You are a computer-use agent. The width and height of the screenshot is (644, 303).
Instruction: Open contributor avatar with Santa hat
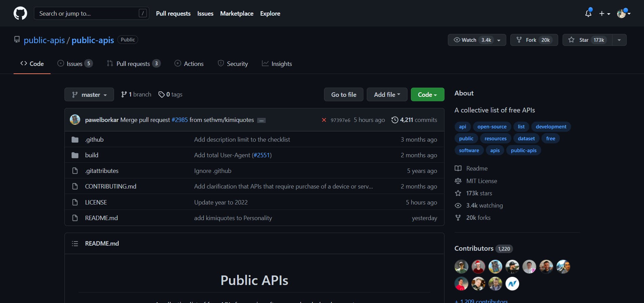pos(478,267)
